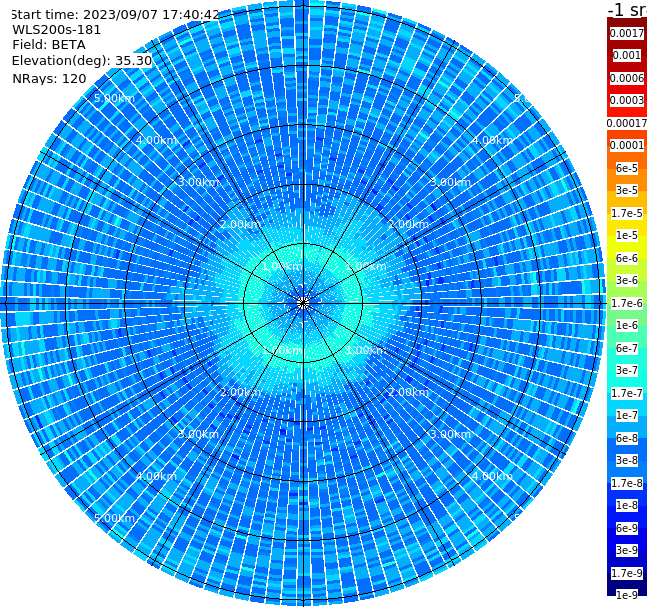Click the northeast 2.00km ring label
Viewport: 647px width, 607px height.
408,224
